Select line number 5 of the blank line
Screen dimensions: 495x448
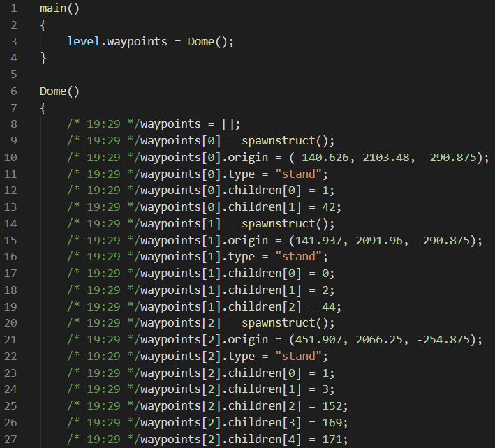click(x=13, y=75)
